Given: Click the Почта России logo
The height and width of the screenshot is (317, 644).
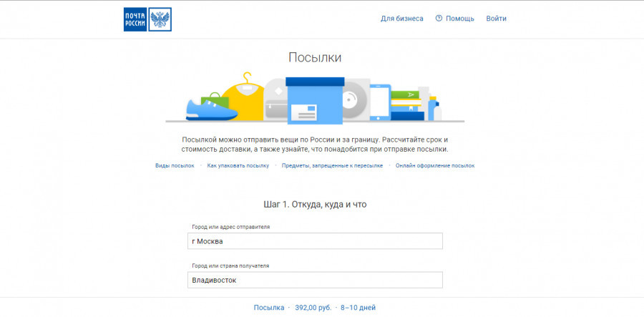Looking at the screenshot, I should coord(147,19).
